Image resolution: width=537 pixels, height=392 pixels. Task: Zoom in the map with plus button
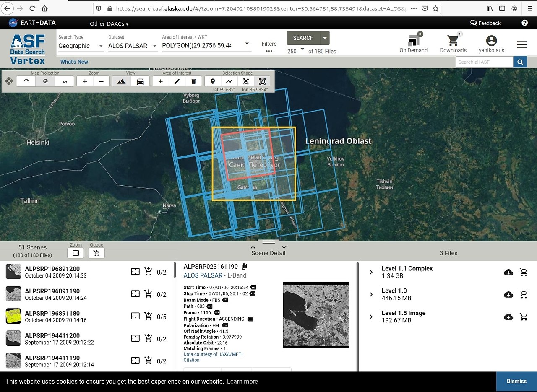[x=85, y=81]
